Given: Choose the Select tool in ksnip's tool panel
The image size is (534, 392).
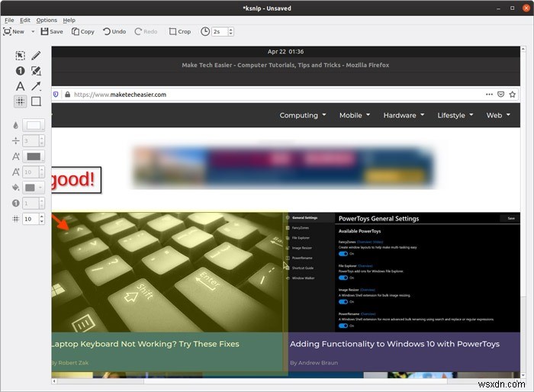Looking at the screenshot, I should point(20,55).
